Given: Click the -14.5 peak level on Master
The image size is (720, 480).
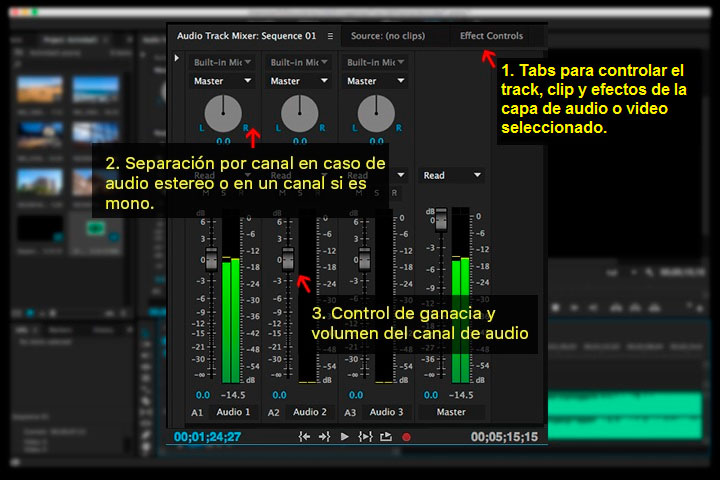Looking at the screenshot, I should 461,395.
